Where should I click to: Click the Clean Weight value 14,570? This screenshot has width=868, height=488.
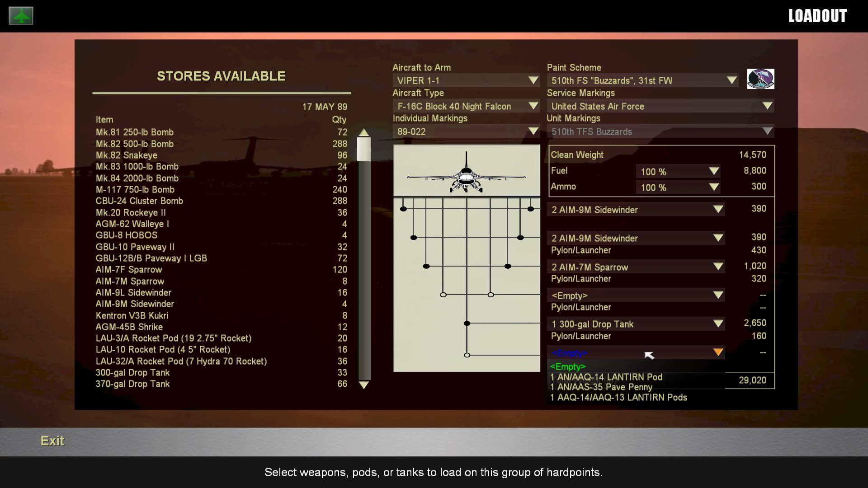click(752, 155)
